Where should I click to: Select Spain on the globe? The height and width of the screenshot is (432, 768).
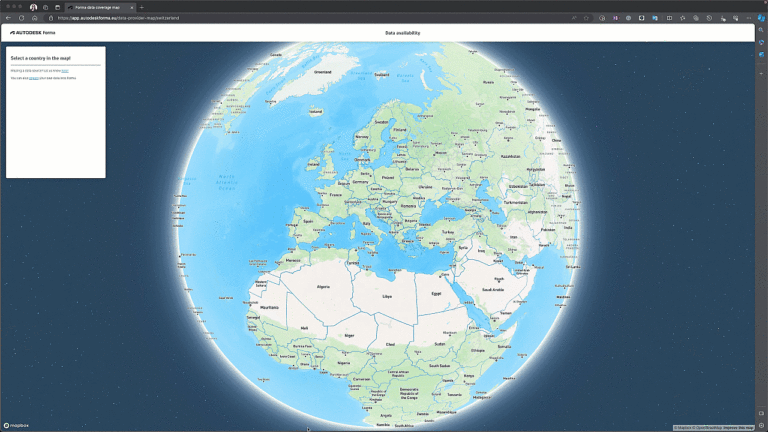(308, 221)
